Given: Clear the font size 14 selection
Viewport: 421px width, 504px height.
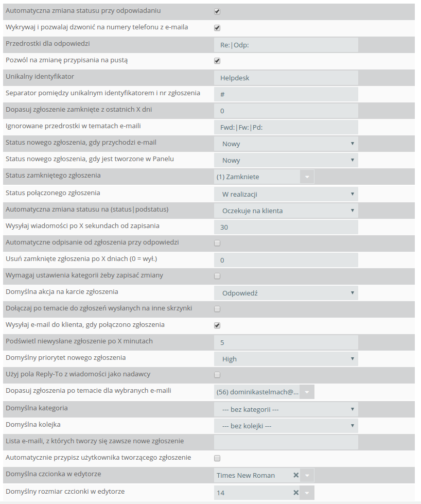Looking at the screenshot, I should (296, 493).
